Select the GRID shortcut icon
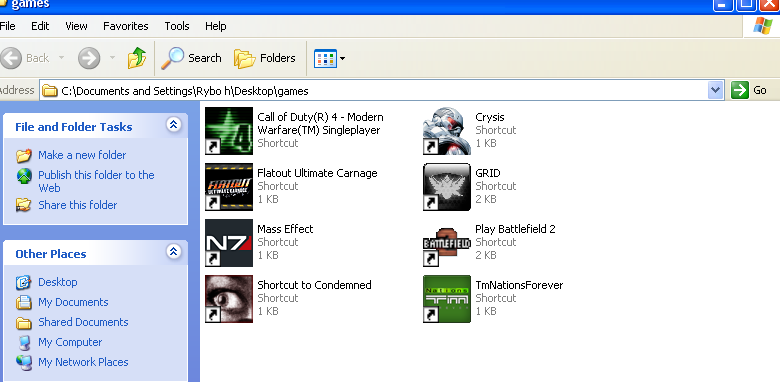 tap(447, 187)
